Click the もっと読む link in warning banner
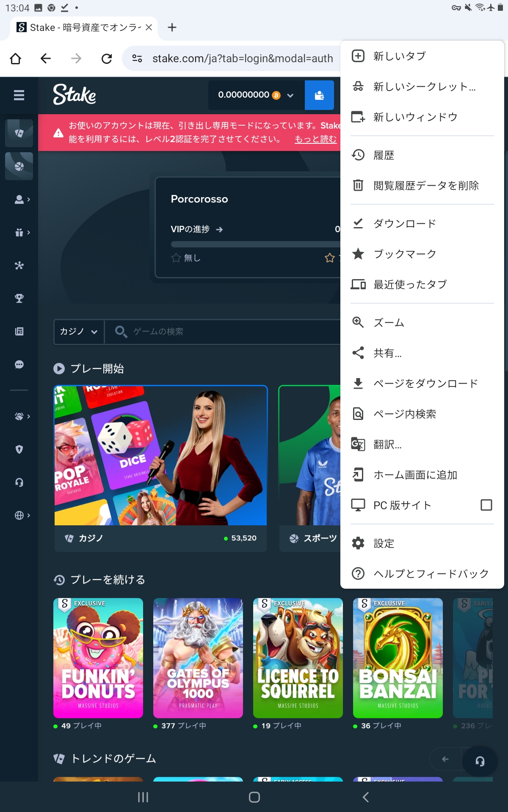Image resolution: width=508 pixels, height=812 pixels. click(315, 139)
